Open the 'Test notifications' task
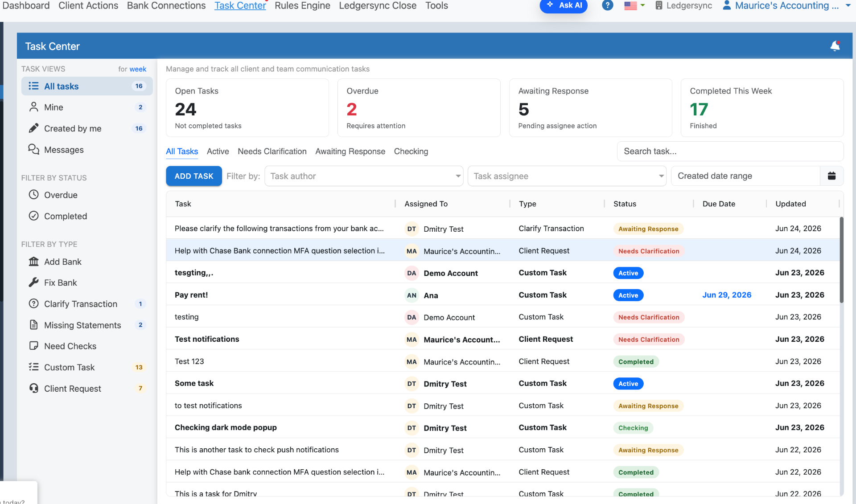The width and height of the screenshot is (856, 504). pyautogui.click(x=502, y=339)
